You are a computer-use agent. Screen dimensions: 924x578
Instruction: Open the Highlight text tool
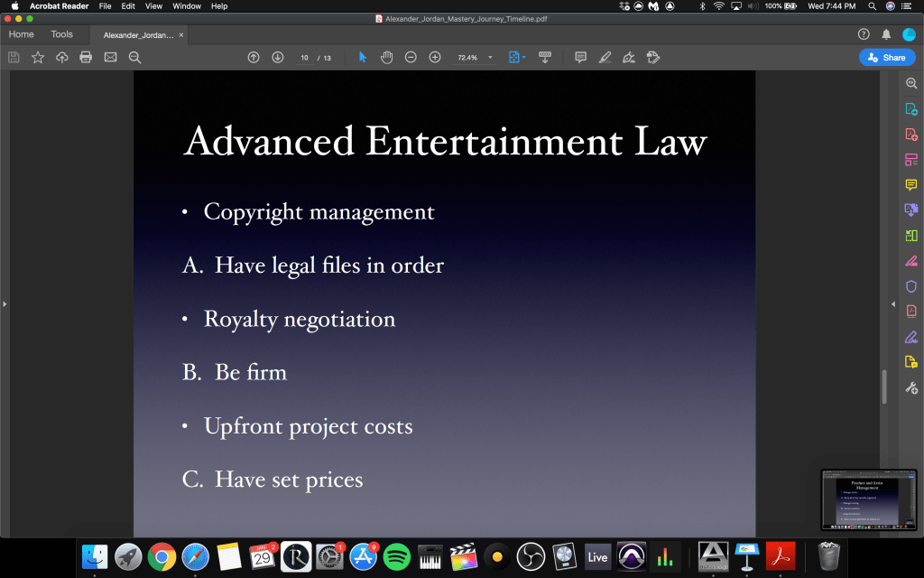pos(605,57)
